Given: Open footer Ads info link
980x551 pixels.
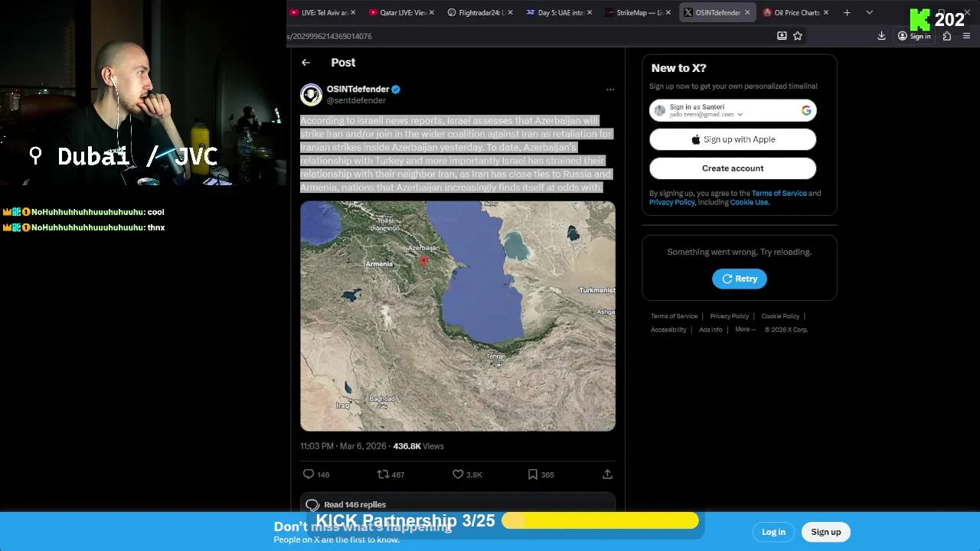Looking at the screenshot, I should click(710, 330).
